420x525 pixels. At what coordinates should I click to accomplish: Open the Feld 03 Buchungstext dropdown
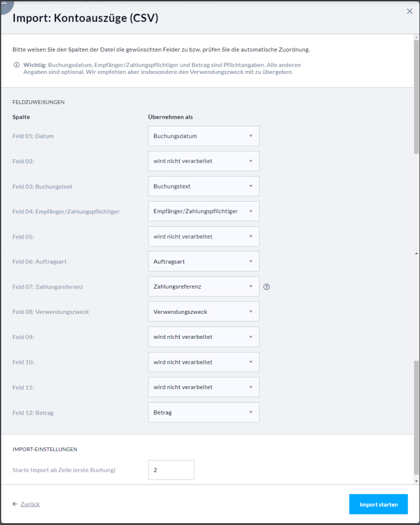tap(203, 186)
